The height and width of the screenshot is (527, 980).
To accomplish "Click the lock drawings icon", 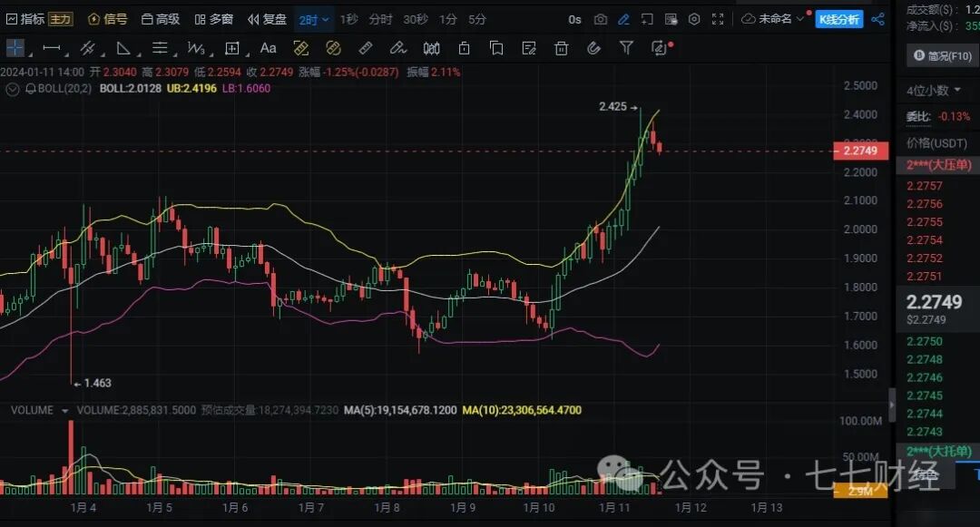I will pyautogui.click(x=464, y=48).
